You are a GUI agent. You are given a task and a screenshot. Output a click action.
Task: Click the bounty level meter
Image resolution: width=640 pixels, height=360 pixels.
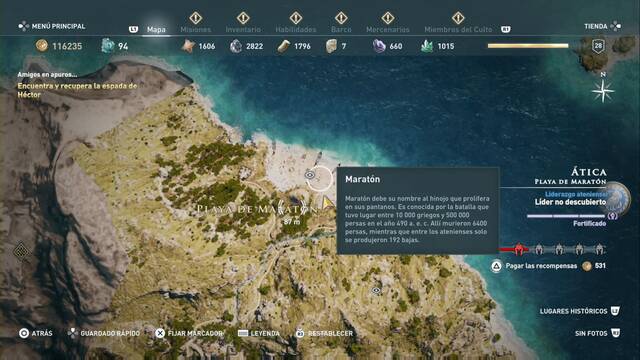pyautogui.click(x=553, y=249)
